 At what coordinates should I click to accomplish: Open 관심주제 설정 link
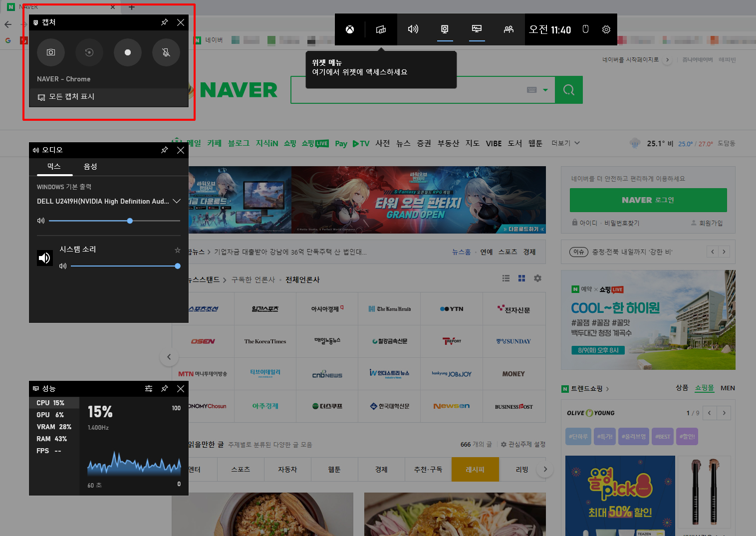[523, 444]
